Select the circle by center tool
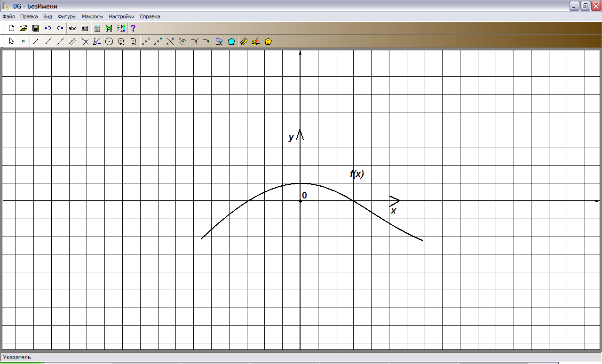This screenshot has height=364, width=602. (x=109, y=41)
